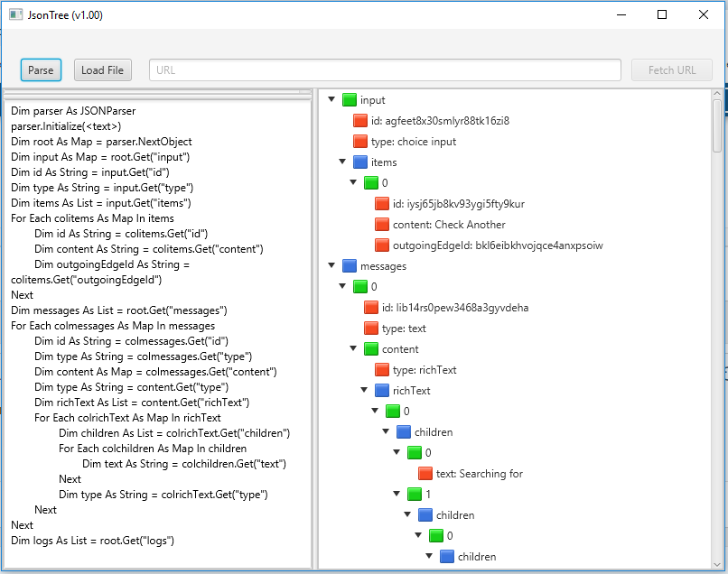Click red icon for id agfeet8x30smlyr88tk16zi8
The height and width of the screenshot is (574, 728).
pyautogui.click(x=360, y=121)
